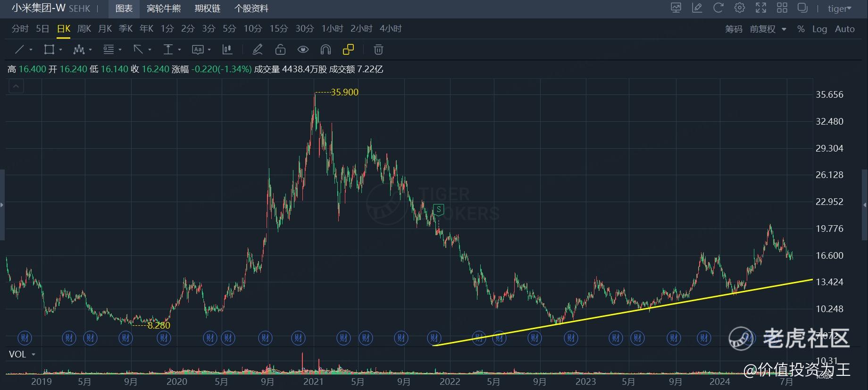Screen dimensions: 868x390
Task: Open the financial report marker below 2020 dip
Action: [210, 338]
